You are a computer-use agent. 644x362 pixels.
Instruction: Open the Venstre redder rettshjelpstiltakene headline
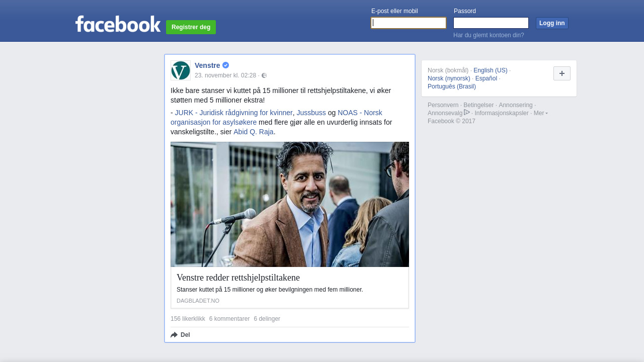point(238,278)
